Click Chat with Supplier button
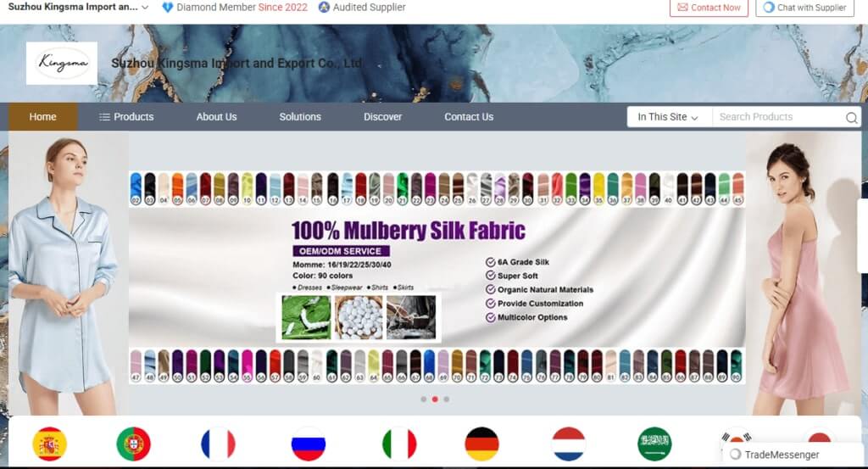Image resolution: width=868 pixels, height=469 pixels. tap(805, 8)
